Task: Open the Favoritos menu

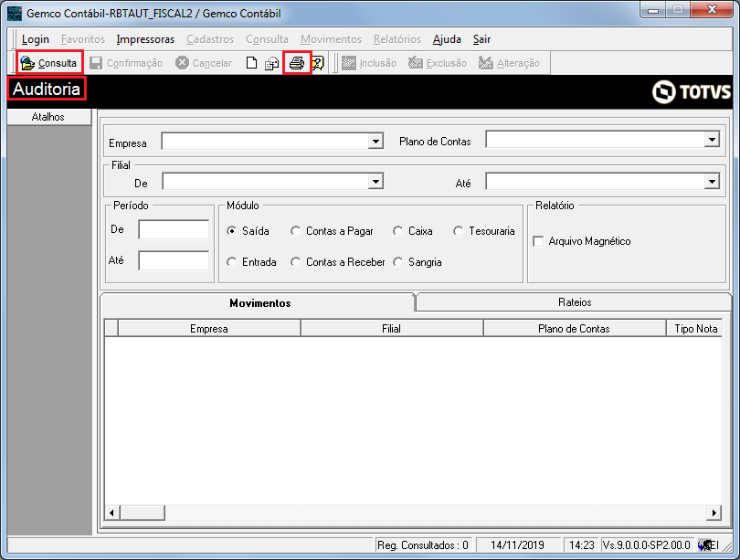Action: [83, 39]
